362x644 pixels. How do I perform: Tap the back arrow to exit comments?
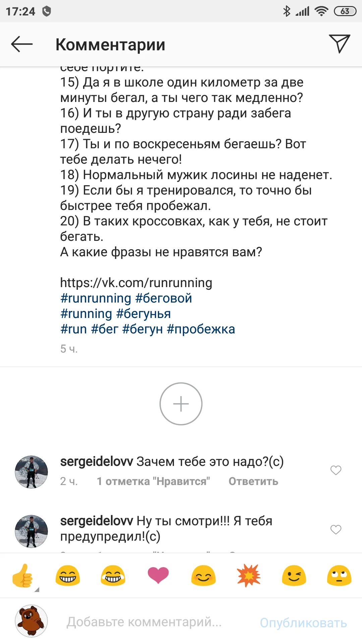pos(21,44)
